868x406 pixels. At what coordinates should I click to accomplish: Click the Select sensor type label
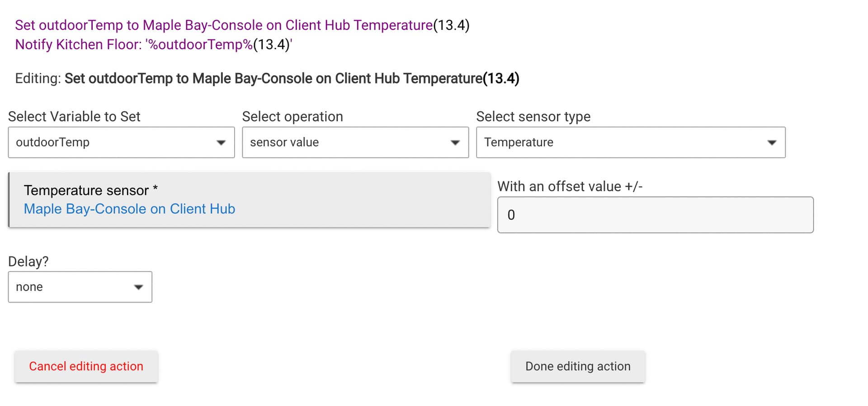click(x=533, y=117)
